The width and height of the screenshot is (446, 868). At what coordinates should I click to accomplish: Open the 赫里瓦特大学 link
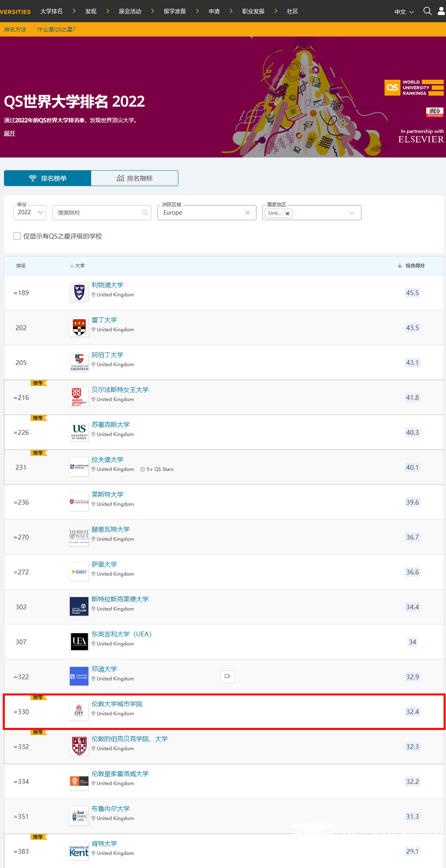(x=111, y=529)
